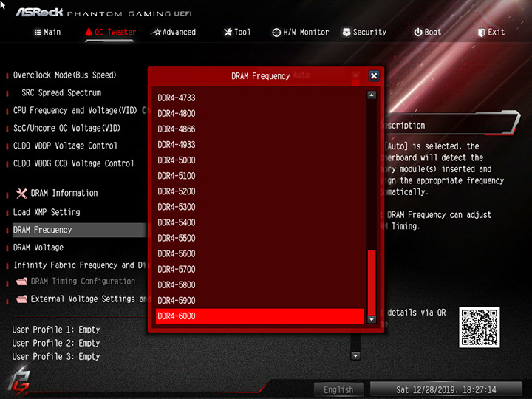
Task: Click list scrollbar up arrow
Action: tap(372, 95)
